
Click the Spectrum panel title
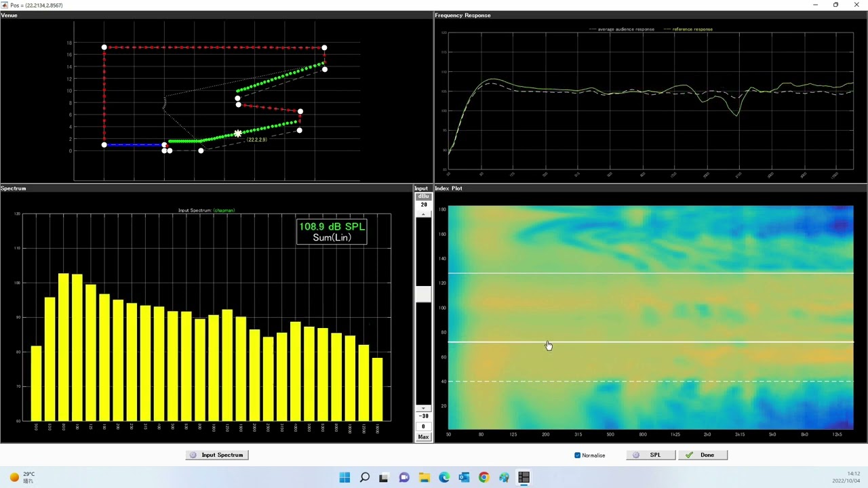pyautogui.click(x=14, y=188)
